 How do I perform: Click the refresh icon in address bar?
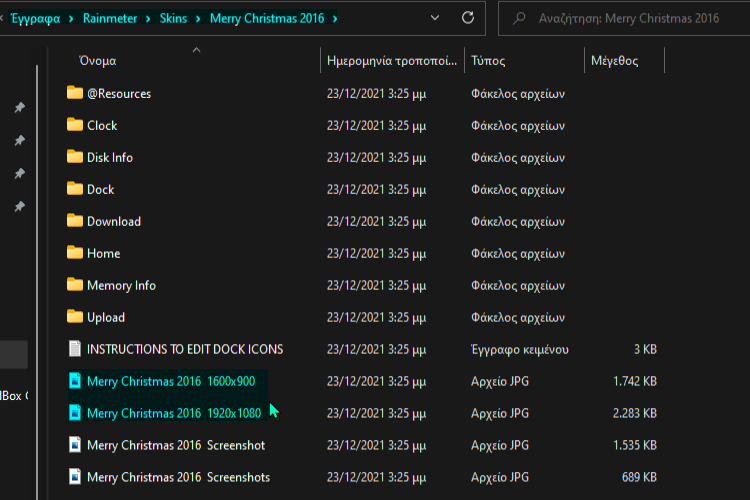468,18
